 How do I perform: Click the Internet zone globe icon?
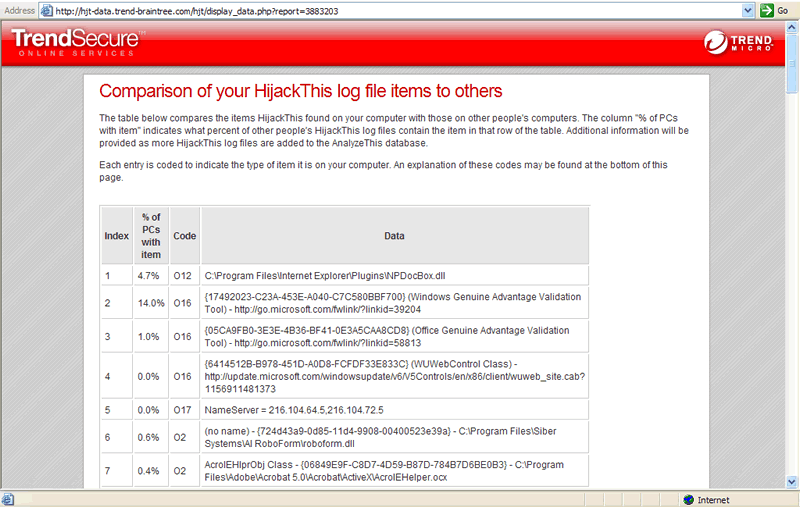[x=688, y=499]
